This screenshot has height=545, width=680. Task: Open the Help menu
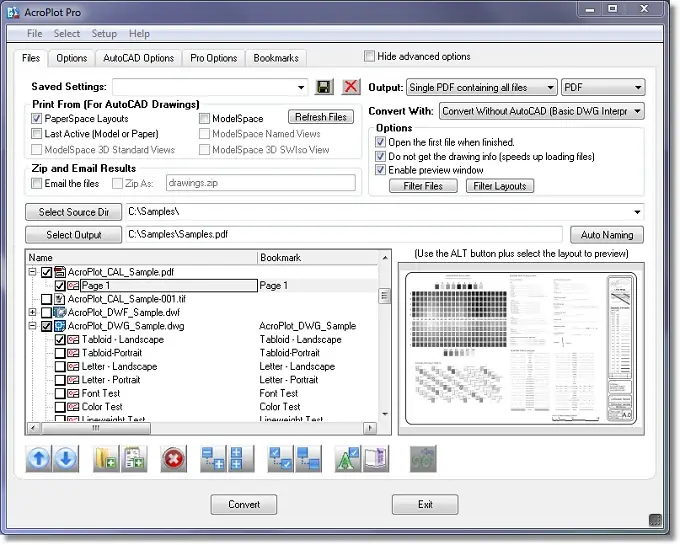click(x=139, y=33)
